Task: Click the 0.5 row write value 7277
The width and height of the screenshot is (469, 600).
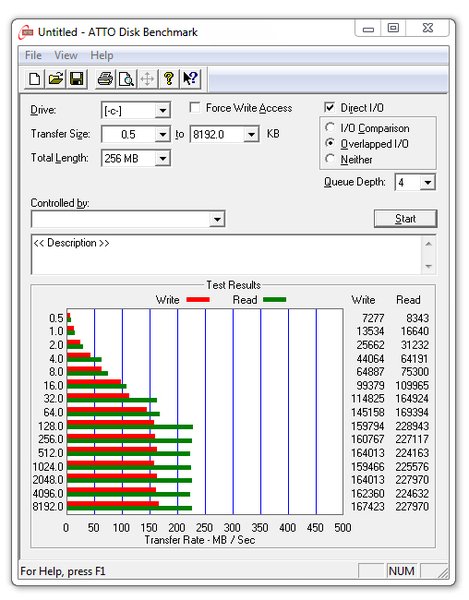Action: [373, 318]
